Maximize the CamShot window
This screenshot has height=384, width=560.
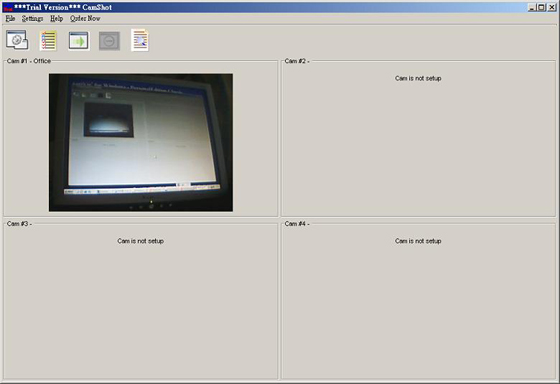pos(541,7)
